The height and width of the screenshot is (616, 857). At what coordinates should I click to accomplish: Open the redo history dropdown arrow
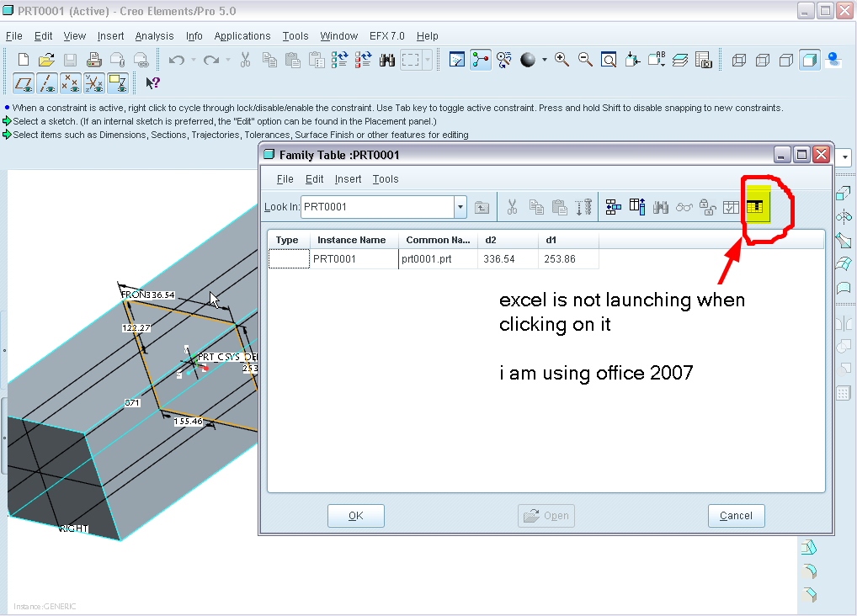(228, 60)
